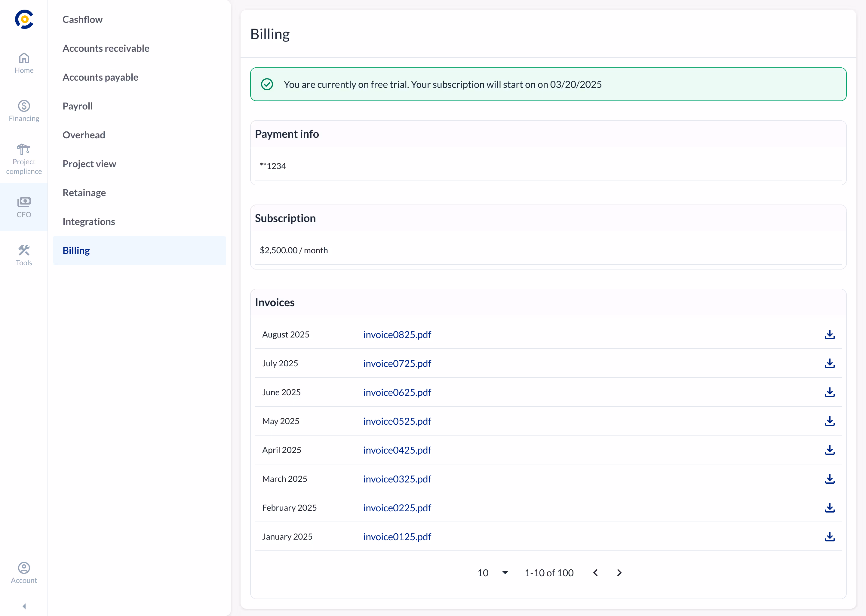
Task: Open the Financing section
Action: pos(24,111)
